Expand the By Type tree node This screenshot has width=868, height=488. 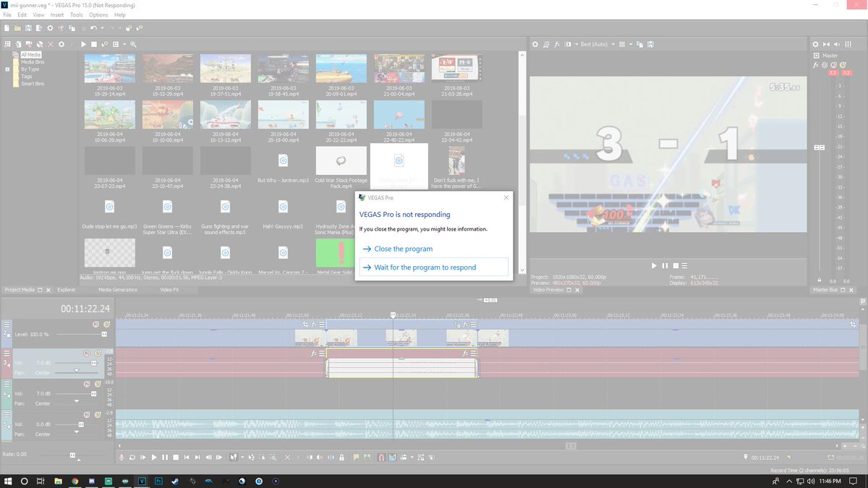(x=7, y=69)
